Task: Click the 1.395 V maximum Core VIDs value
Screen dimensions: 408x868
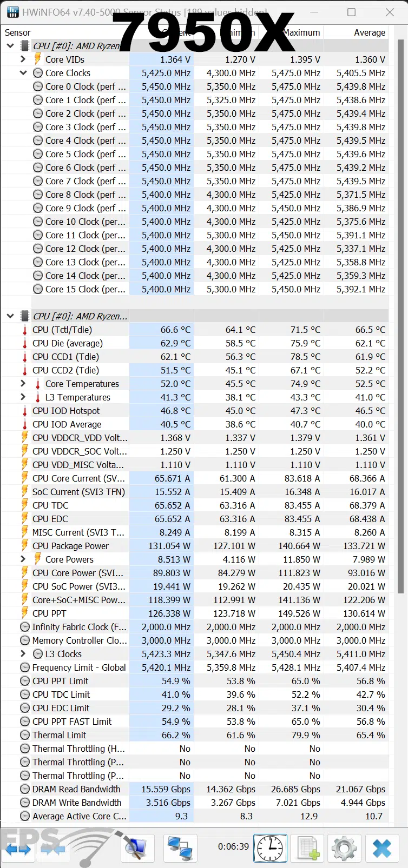Action: pos(305,59)
